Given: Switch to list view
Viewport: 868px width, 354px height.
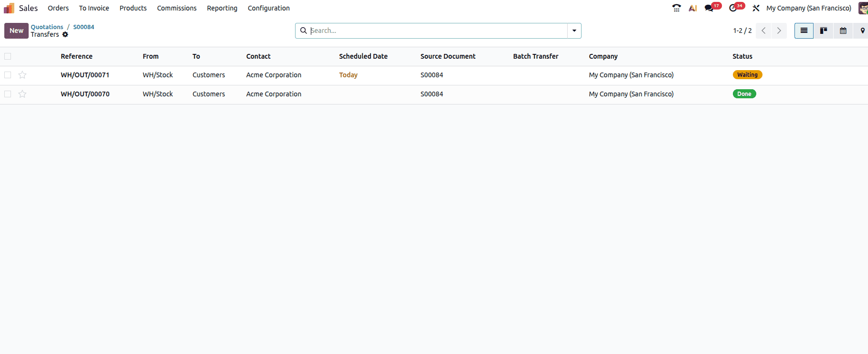Looking at the screenshot, I should 804,31.
